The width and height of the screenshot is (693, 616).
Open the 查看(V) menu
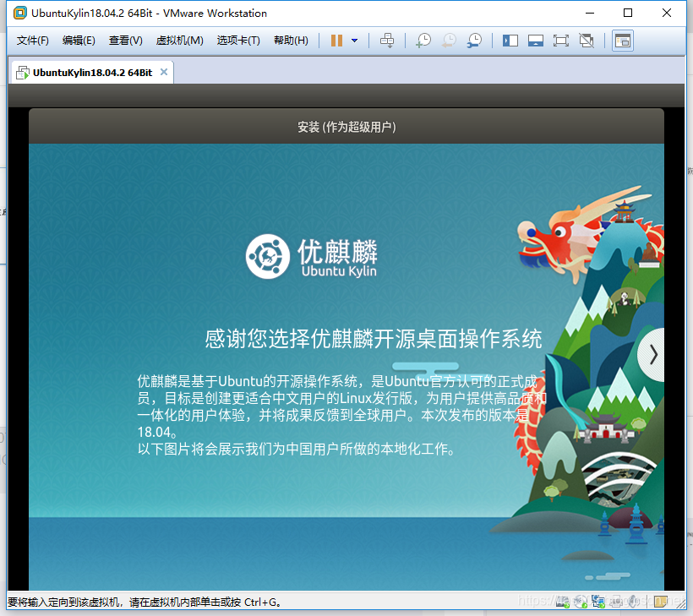pyautogui.click(x=126, y=41)
